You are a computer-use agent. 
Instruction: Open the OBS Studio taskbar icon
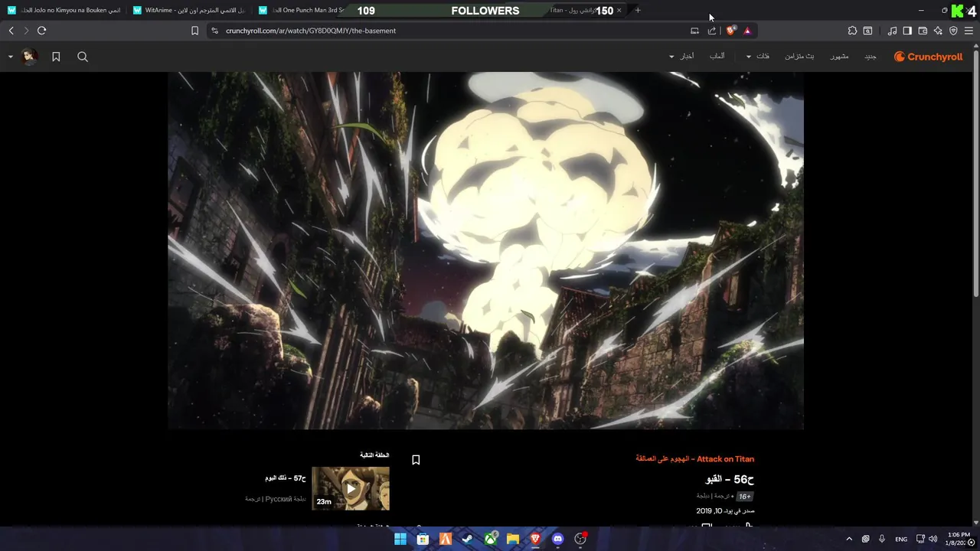click(580, 539)
